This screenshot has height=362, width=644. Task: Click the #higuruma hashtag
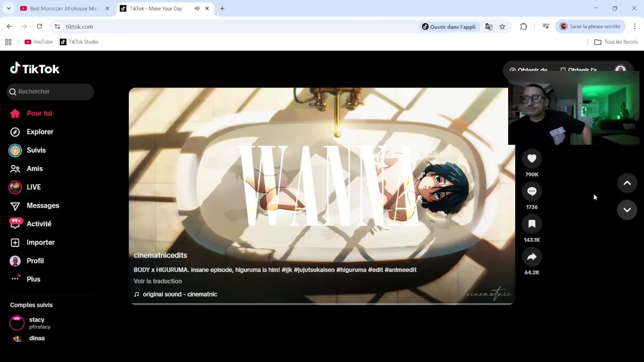(351, 270)
